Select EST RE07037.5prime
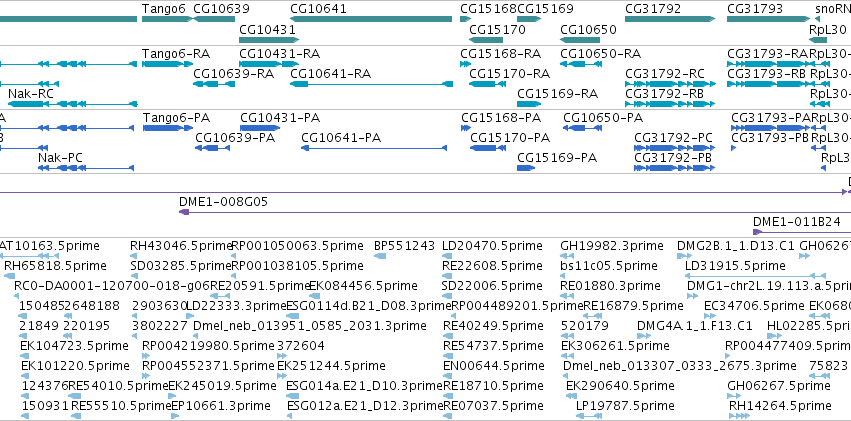851x421 pixels. pos(493,405)
